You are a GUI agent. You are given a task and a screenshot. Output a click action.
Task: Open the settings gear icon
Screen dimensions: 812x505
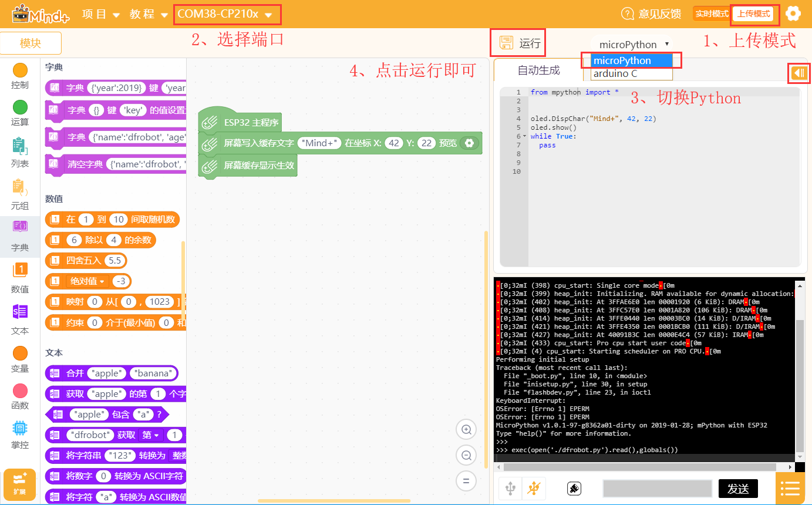(794, 14)
